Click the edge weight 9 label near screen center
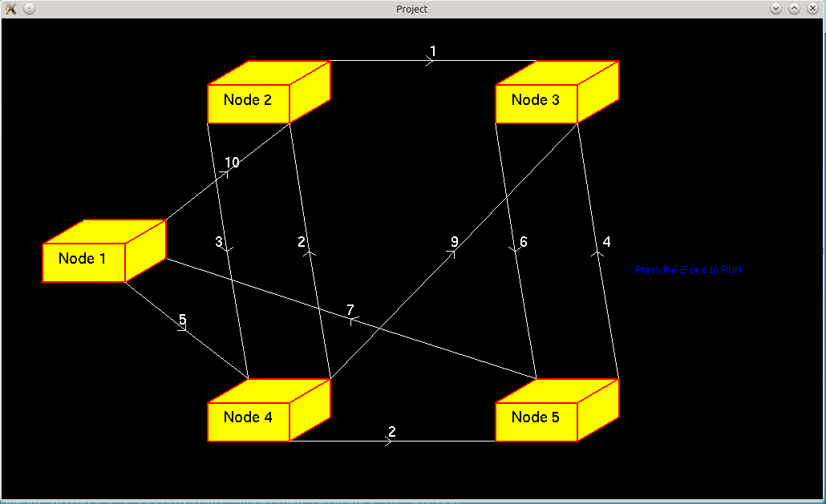The height and width of the screenshot is (504, 826). (x=454, y=240)
